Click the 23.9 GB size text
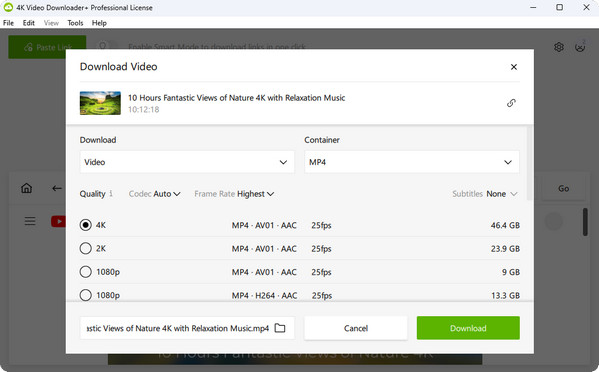 coord(505,249)
